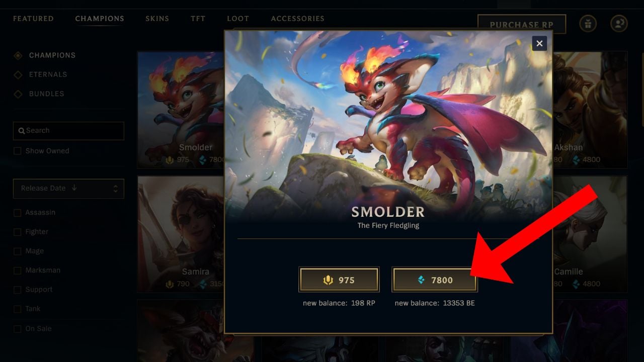The height and width of the screenshot is (362, 644).
Task: Open the account profile icon
Action: (619, 24)
